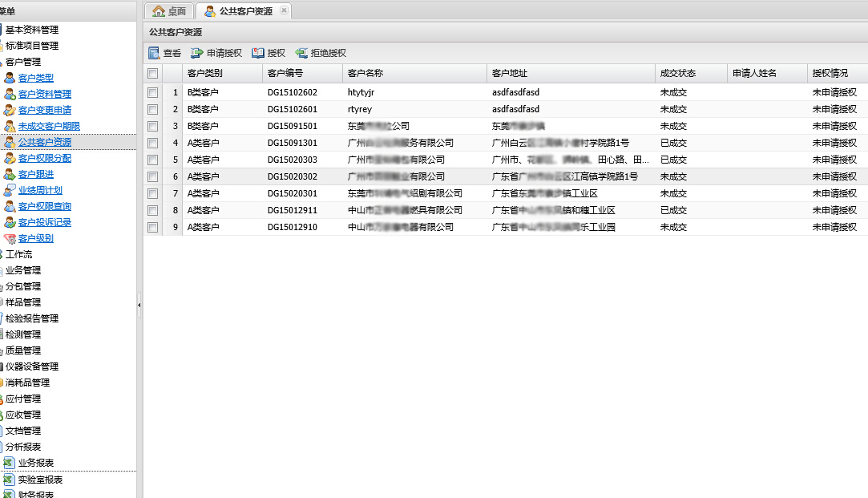The image size is (868, 498).
Task: Toggle the select-all checkbox in table header
Action: point(153,74)
